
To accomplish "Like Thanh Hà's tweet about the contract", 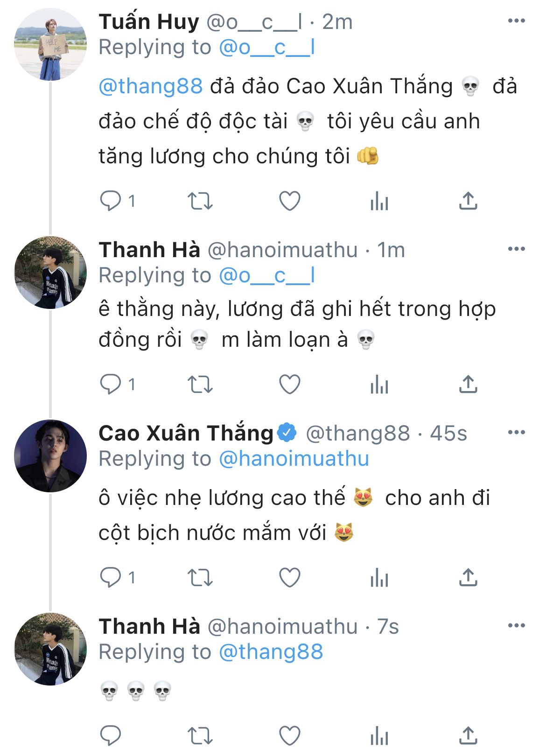I will click(289, 385).
